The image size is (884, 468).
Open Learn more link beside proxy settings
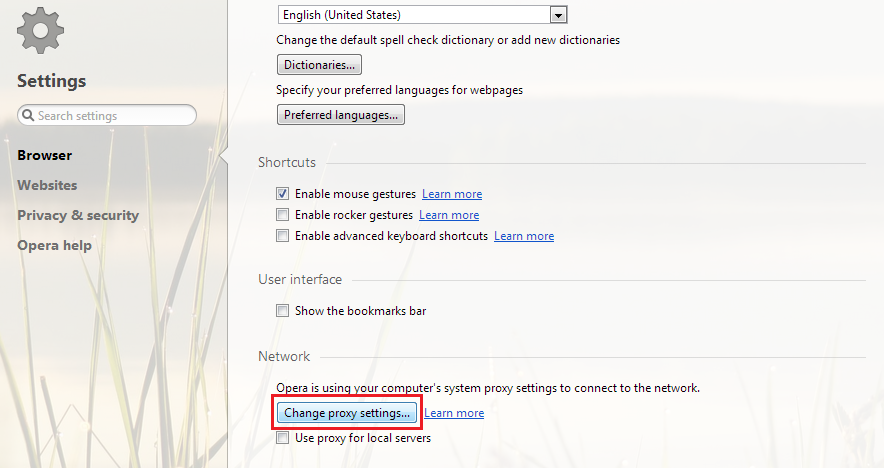coord(454,413)
